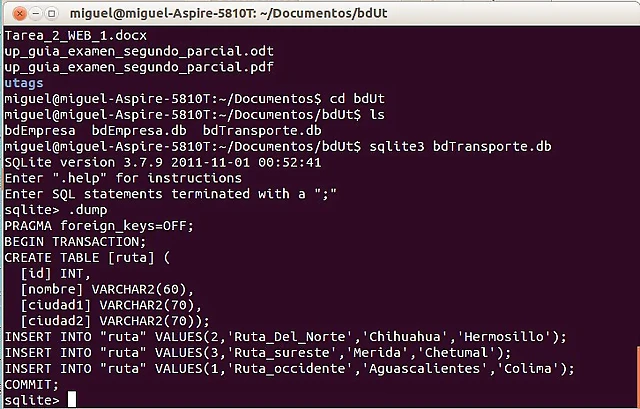640x409 pixels.
Task: Click the PRAGMA foreign_keys=OFF line
Action: coord(99,226)
